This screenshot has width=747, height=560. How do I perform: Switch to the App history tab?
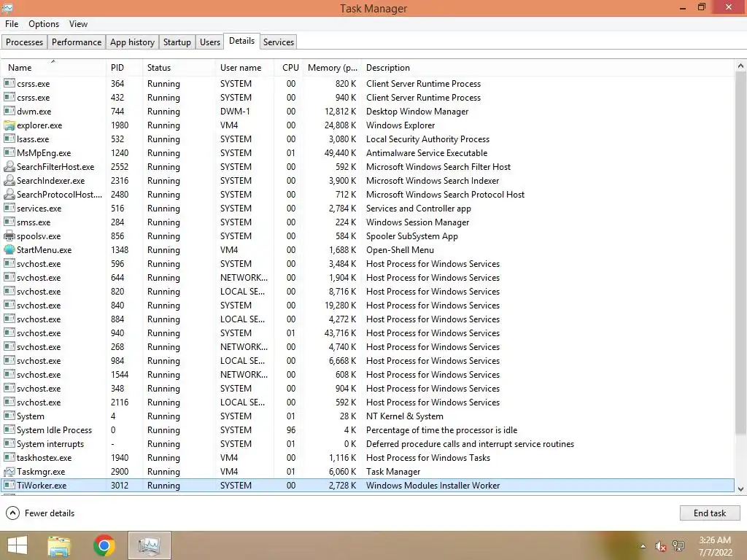click(x=132, y=42)
